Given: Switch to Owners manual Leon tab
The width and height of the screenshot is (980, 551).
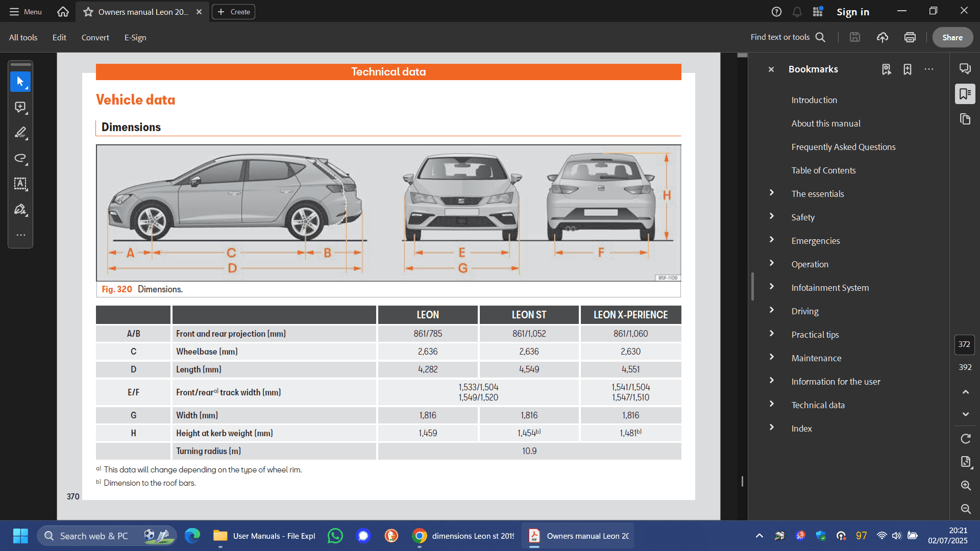Looking at the screenshot, I should click(143, 12).
